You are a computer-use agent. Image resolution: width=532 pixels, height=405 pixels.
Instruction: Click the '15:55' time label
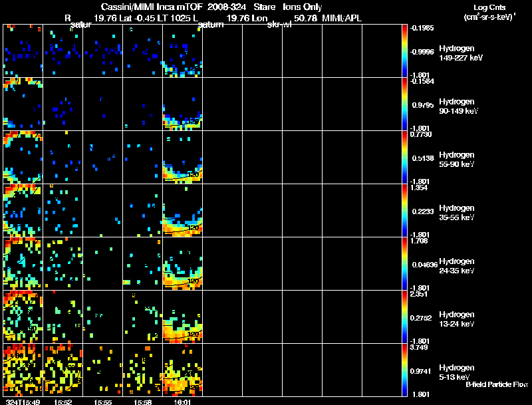103,402
